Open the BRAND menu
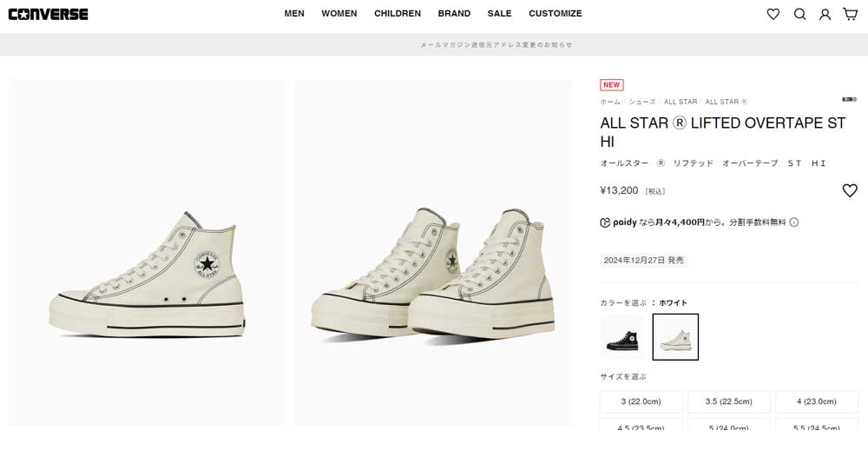Image resolution: width=868 pixels, height=457 pixels. pos(454,14)
